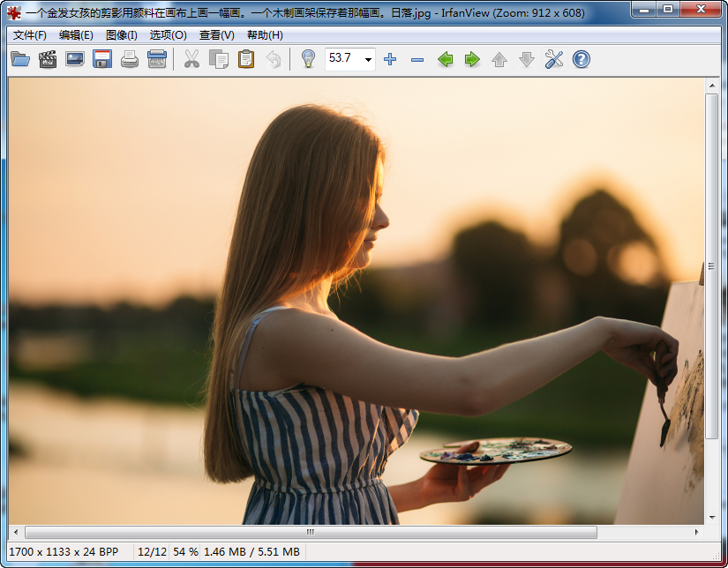Zoom out with the minus icon
This screenshot has height=568, width=728.
tap(417, 59)
